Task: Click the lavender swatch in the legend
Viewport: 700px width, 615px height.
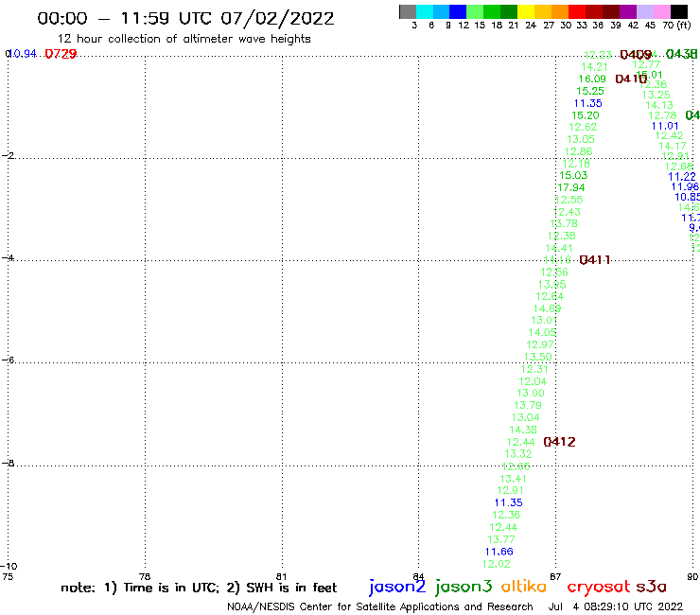Action: point(644,11)
